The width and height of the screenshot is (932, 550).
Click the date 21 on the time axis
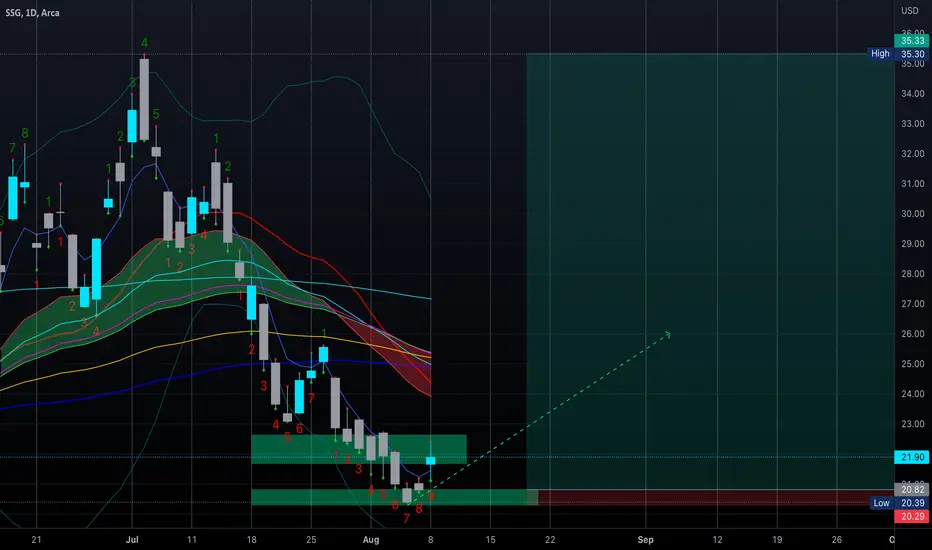pos(36,539)
